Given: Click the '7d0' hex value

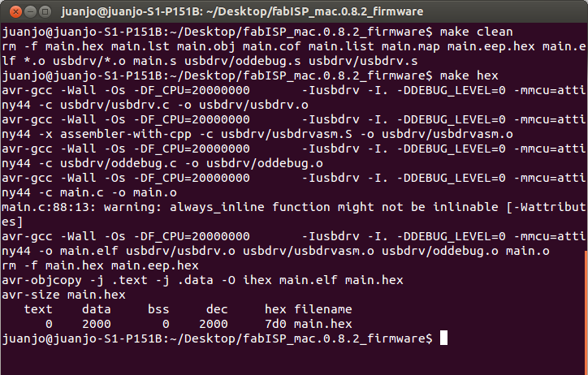Looking at the screenshot, I should point(276,324).
